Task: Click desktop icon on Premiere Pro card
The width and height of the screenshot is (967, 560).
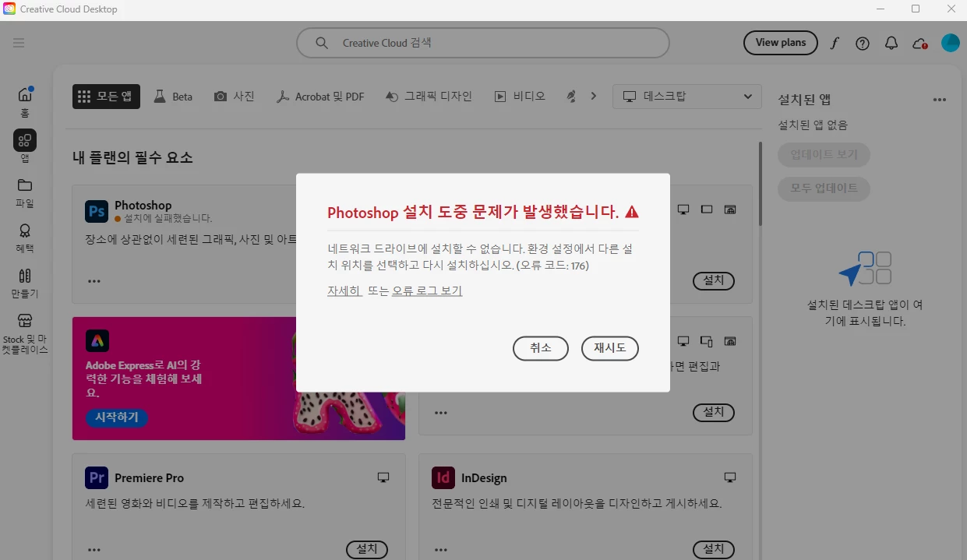Action: pyautogui.click(x=383, y=477)
